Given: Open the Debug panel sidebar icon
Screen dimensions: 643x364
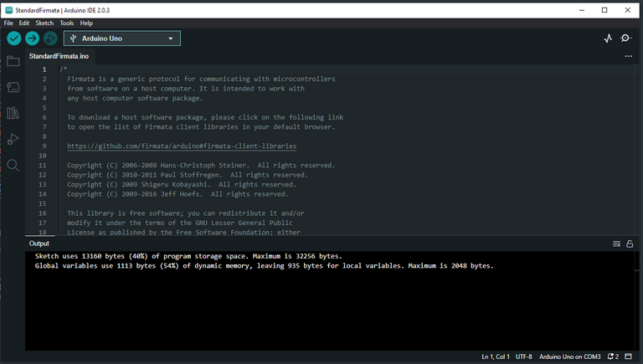Looking at the screenshot, I should [13, 140].
